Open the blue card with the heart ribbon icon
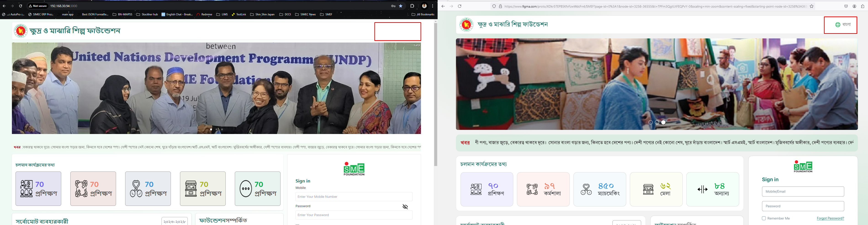The height and width of the screenshot is (225, 868). tap(148, 189)
